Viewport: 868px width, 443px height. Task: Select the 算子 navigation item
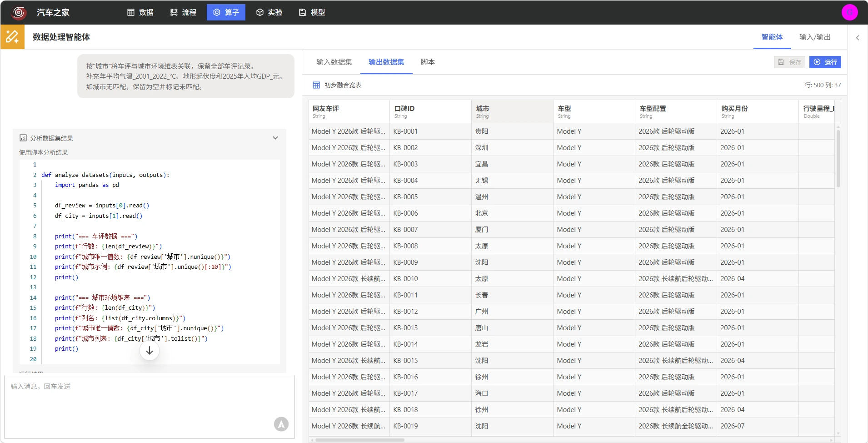(226, 12)
